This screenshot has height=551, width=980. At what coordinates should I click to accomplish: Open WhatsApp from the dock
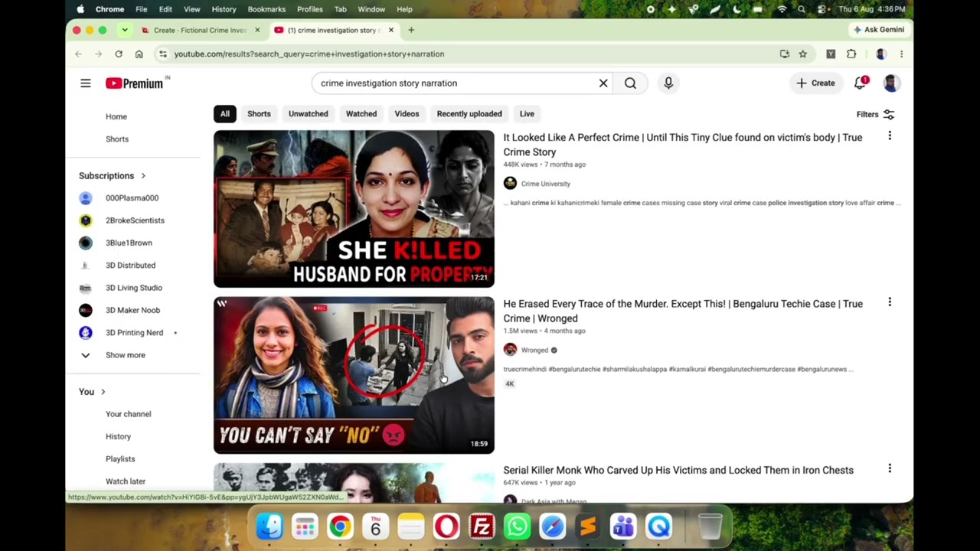tap(518, 527)
